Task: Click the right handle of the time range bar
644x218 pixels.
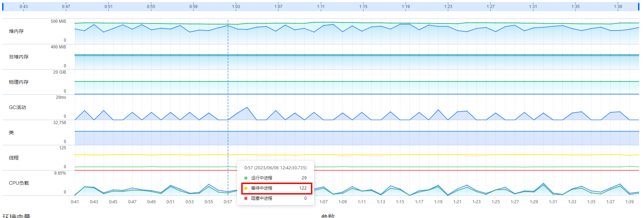Action: point(638,7)
